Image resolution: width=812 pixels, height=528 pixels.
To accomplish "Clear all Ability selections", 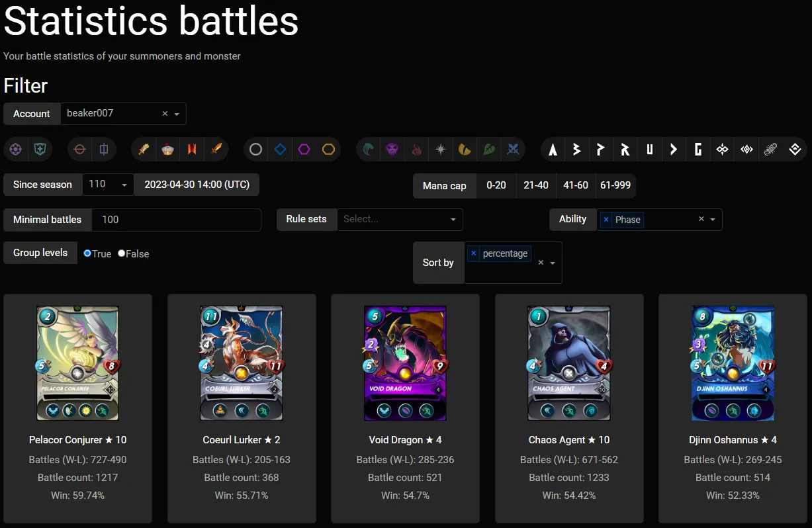I will 701,220.
